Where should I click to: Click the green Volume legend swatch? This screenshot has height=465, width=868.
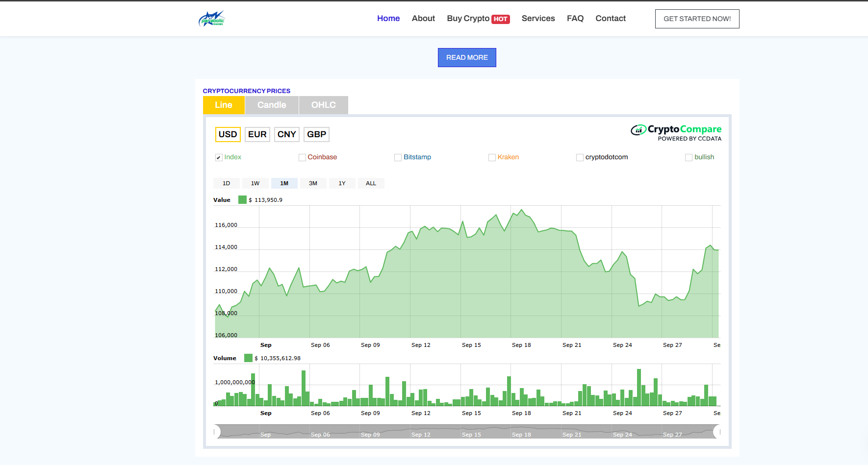(248, 358)
